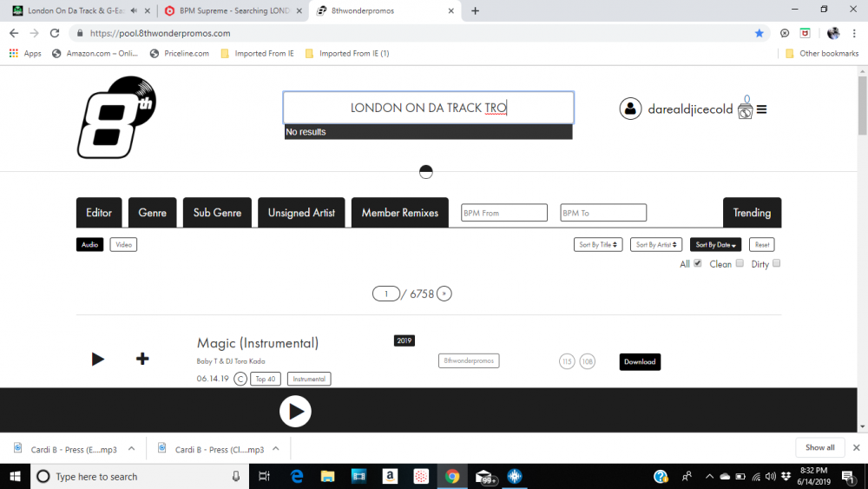The width and height of the screenshot is (868, 489).
Task: Open the Sort By Title dropdown
Action: click(598, 245)
